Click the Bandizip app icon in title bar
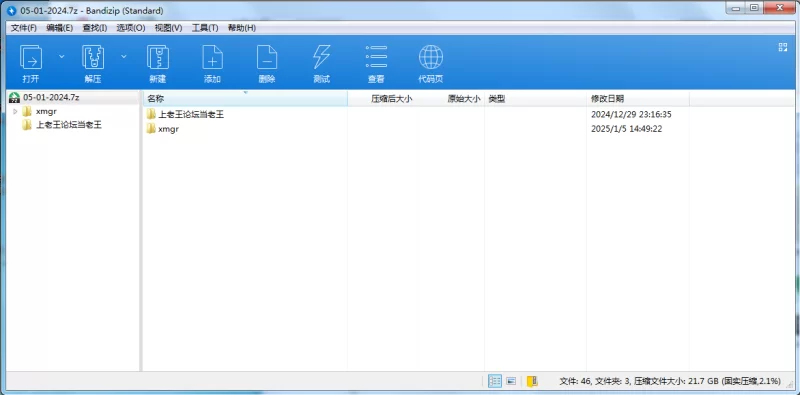800x395 pixels. (12, 10)
